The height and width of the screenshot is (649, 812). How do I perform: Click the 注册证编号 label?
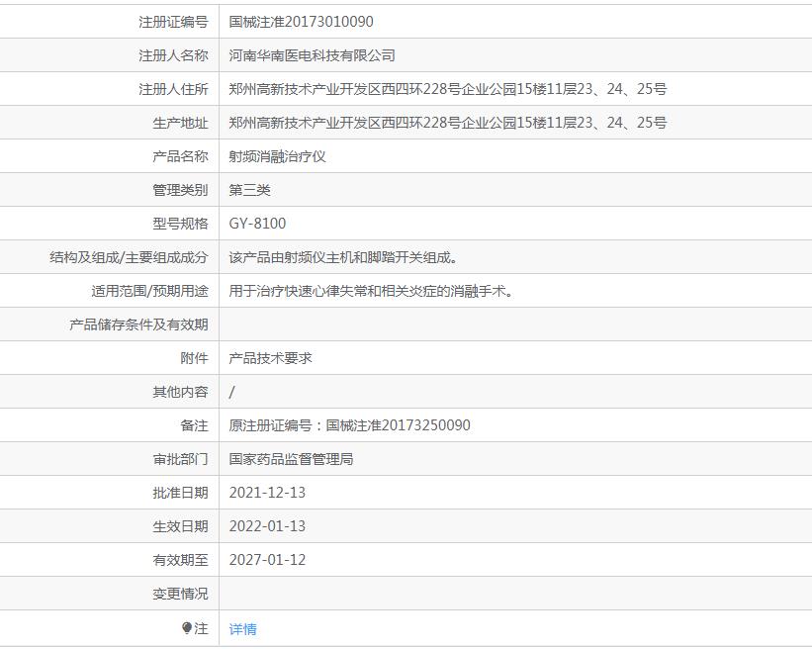tap(173, 21)
